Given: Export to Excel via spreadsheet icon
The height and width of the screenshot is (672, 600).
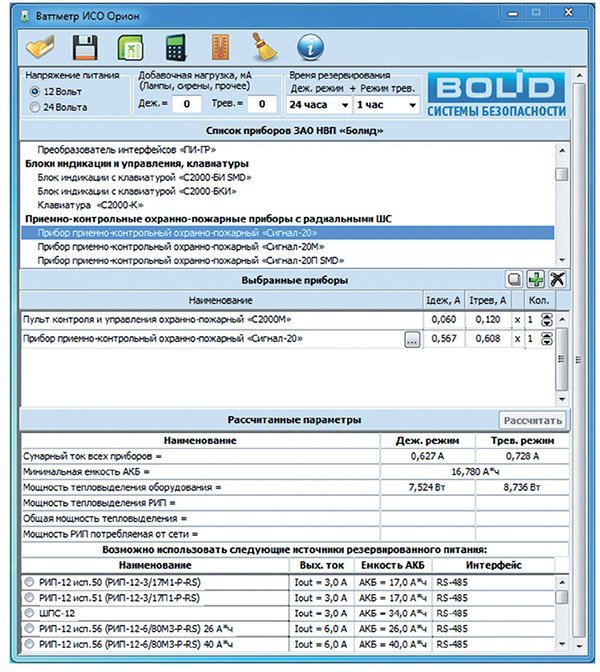Looking at the screenshot, I should [130, 47].
